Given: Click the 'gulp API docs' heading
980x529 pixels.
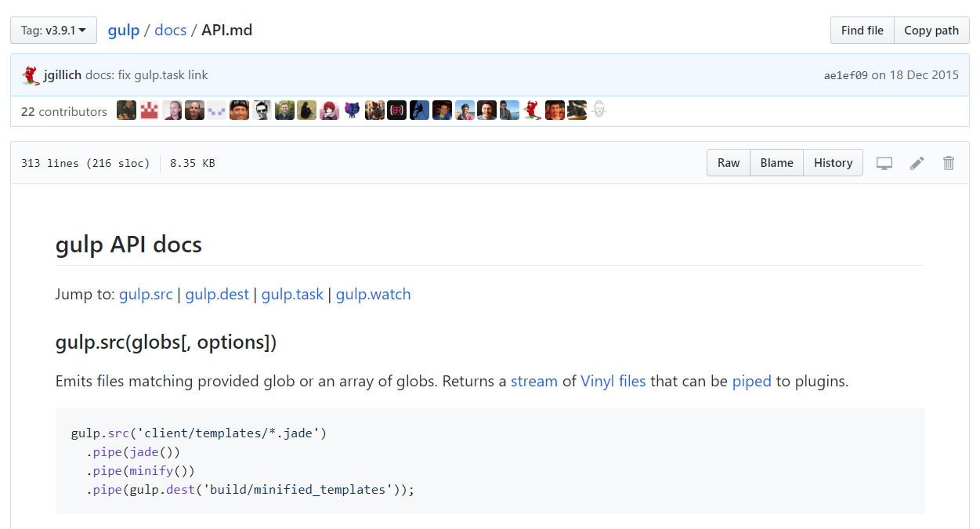Looking at the screenshot, I should coord(128,245).
